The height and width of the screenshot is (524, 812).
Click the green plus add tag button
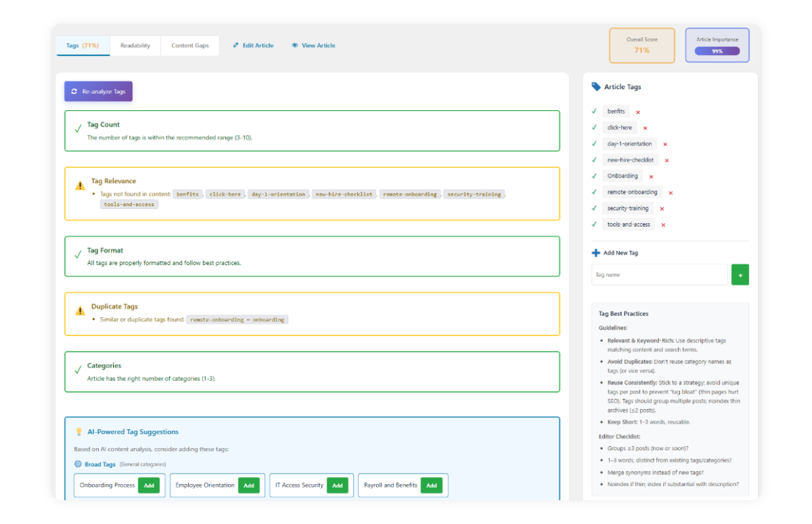click(x=740, y=275)
